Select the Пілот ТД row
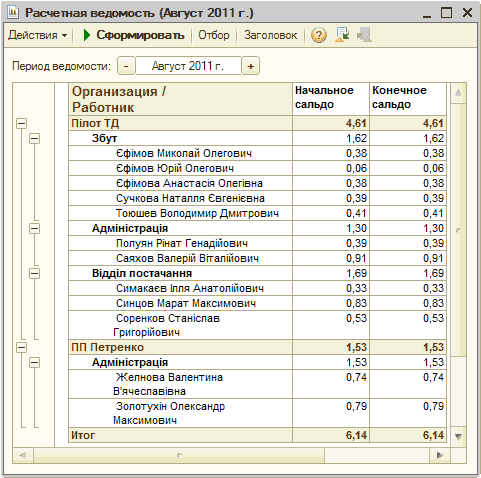 (257, 123)
